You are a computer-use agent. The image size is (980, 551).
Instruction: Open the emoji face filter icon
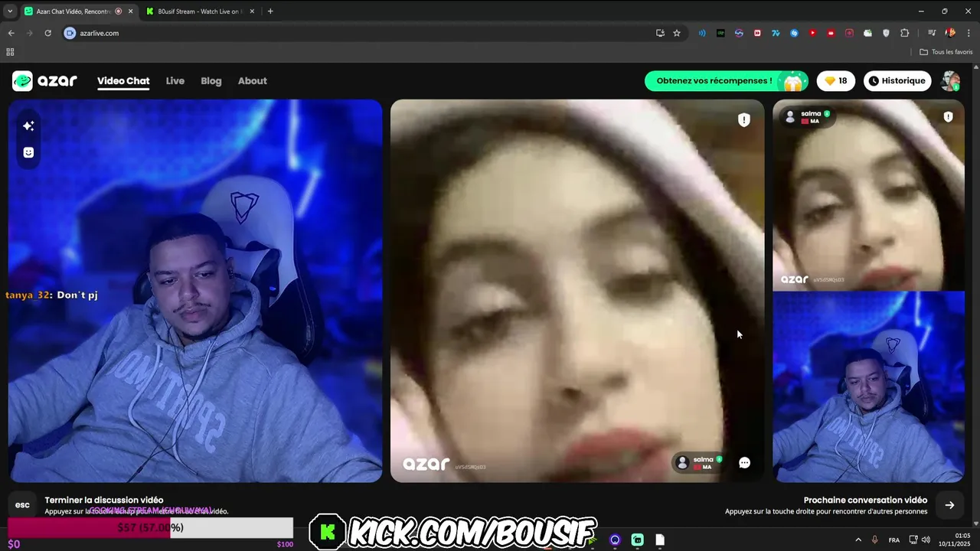click(x=28, y=152)
